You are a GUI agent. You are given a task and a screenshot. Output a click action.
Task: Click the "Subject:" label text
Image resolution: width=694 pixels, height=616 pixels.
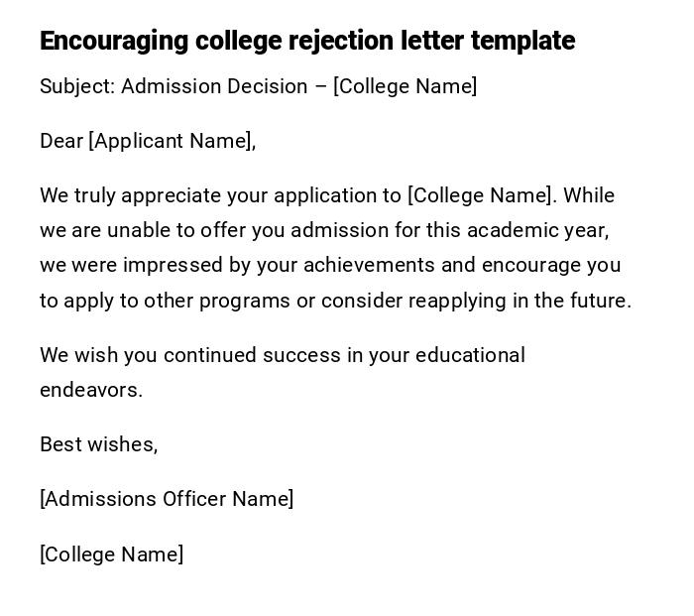pos(77,86)
